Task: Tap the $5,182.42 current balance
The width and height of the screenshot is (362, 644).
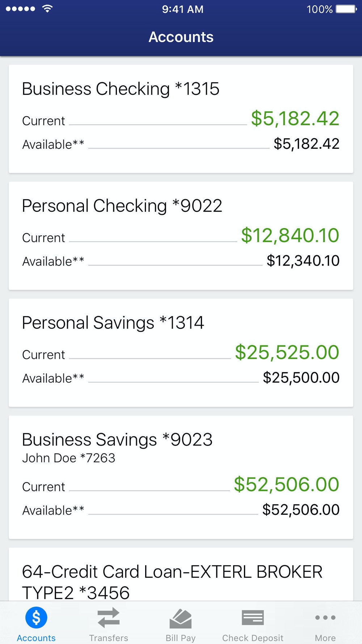Action: pos(295,118)
